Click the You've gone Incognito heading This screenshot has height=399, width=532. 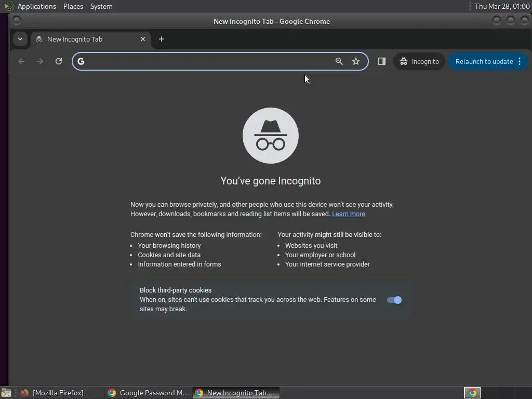point(270,181)
